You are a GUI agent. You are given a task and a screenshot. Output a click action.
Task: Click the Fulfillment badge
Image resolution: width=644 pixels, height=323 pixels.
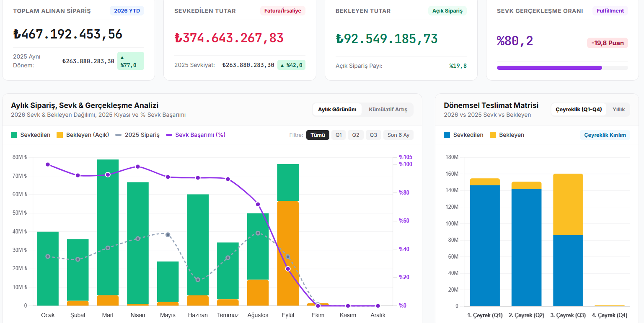610,11
